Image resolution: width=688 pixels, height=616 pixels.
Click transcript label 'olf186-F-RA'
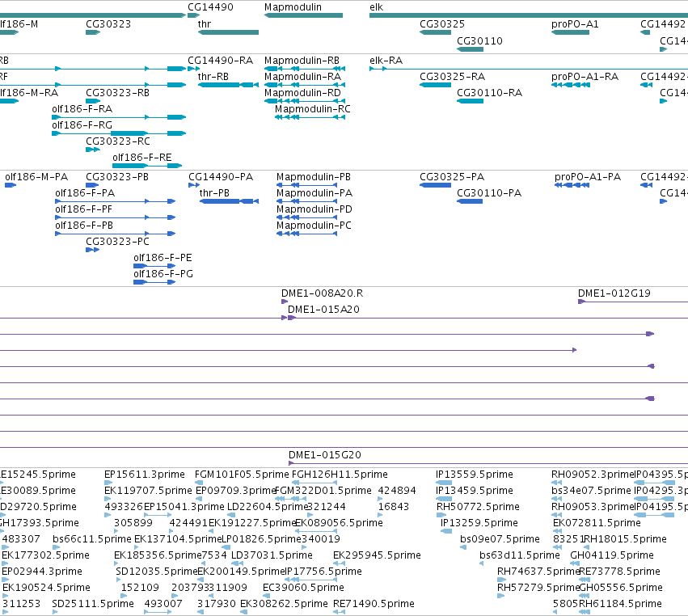82,109
